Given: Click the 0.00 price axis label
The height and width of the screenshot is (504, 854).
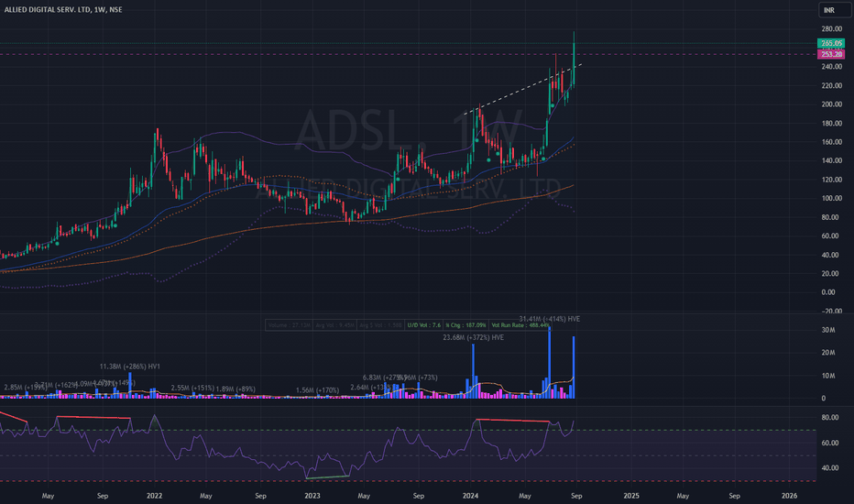Looking at the screenshot, I should [x=827, y=292].
